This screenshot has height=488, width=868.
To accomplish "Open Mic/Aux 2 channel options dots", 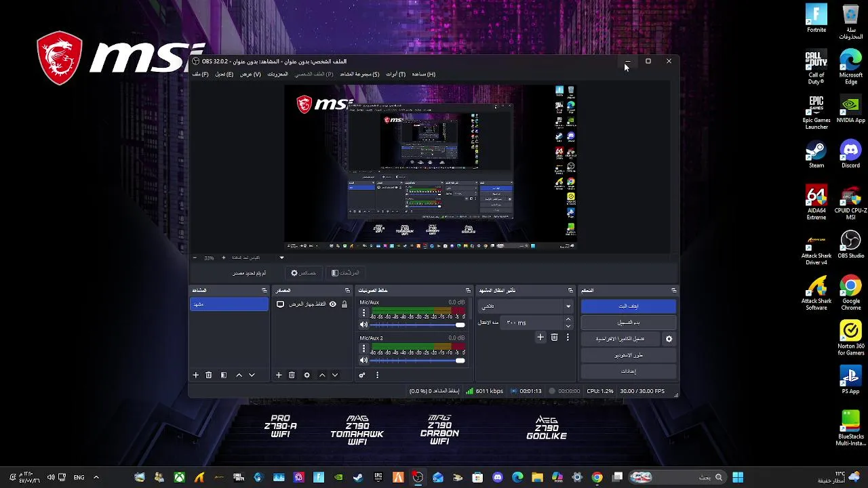I will click(x=363, y=348).
